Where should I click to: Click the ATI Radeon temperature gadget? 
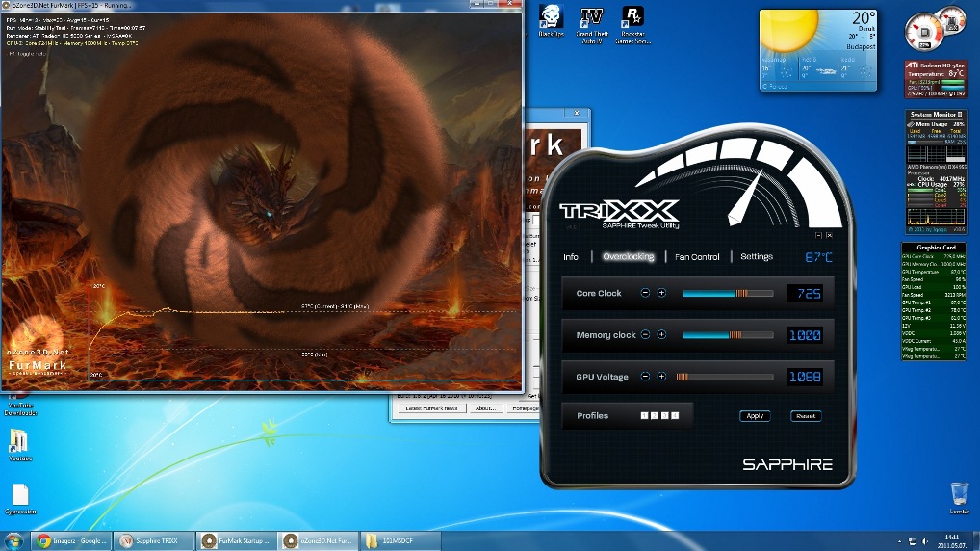point(936,79)
